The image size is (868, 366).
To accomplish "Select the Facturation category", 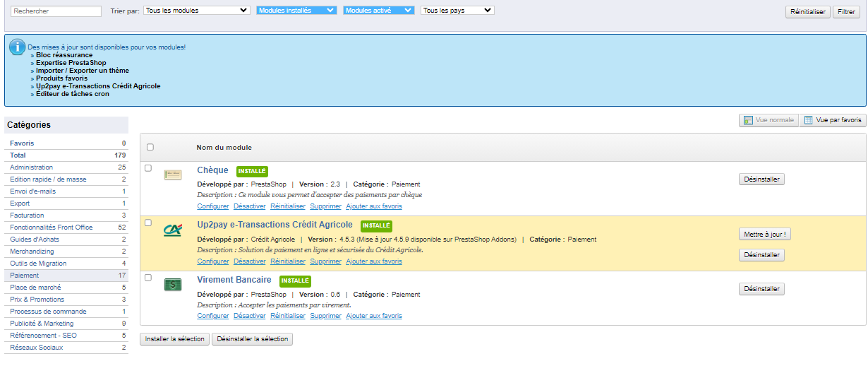I will pyautogui.click(x=66, y=216).
